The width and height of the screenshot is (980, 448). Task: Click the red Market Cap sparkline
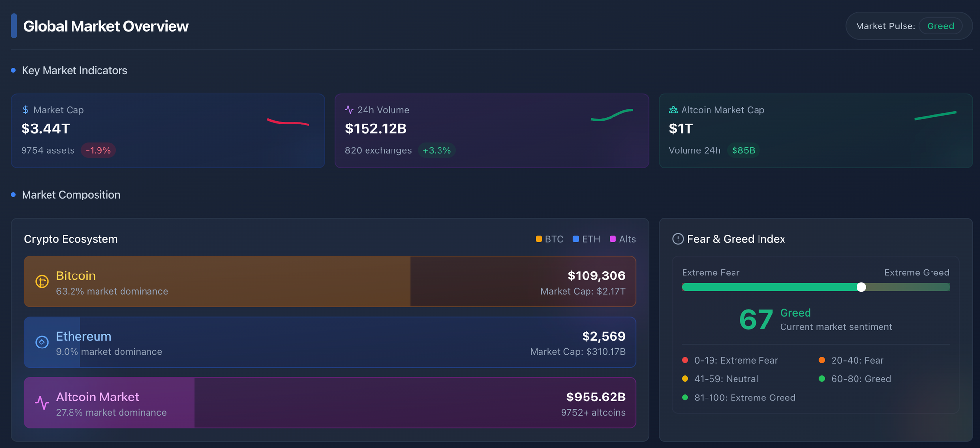pos(288,122)
